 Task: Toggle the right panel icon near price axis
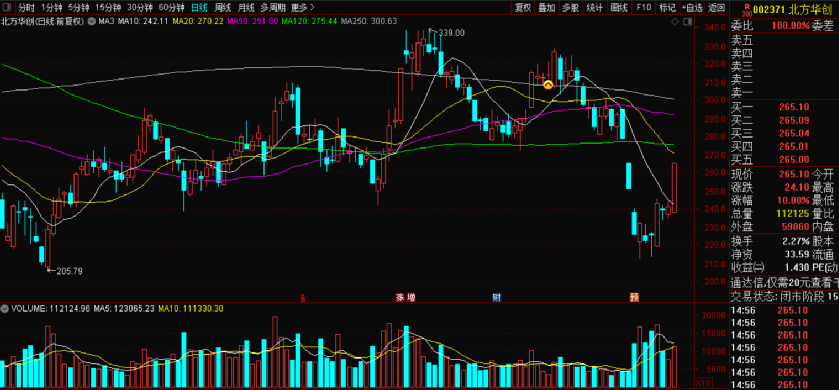pyautogui.click(x=688, y=22)
